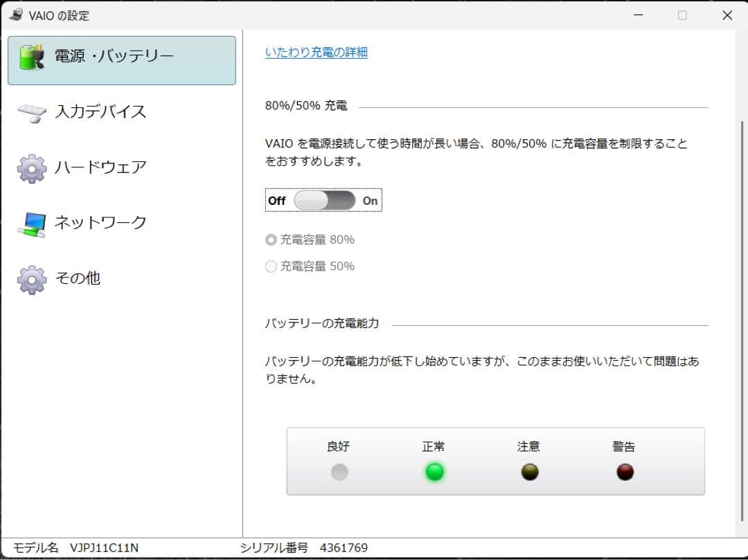Viewport: 748px width, 560px height.
Task: Open the いたわり充電の詳細 link
Action: click(x=317, y=52)
